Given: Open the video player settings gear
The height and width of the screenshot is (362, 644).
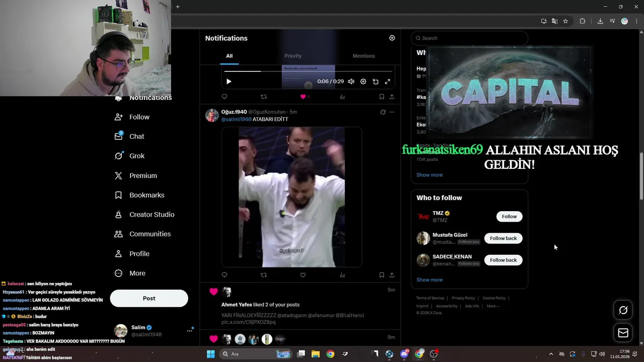Looking at the screenshot, I should [x=363, y=81].
